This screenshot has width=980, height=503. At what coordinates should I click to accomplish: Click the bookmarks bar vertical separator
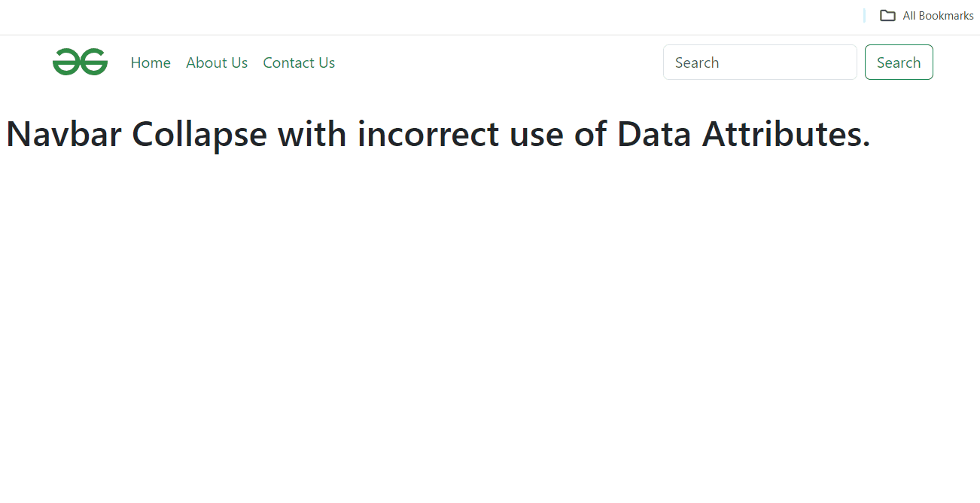coord(864,15)
